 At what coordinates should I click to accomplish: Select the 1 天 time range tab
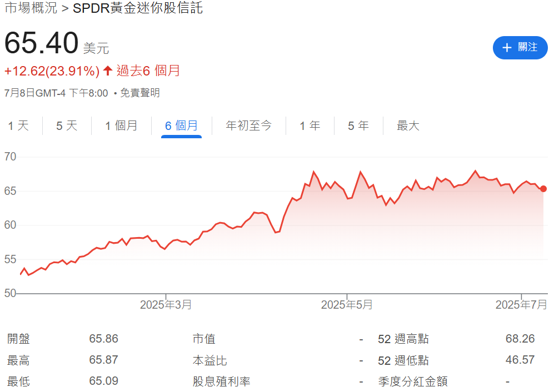click(18, 126)
